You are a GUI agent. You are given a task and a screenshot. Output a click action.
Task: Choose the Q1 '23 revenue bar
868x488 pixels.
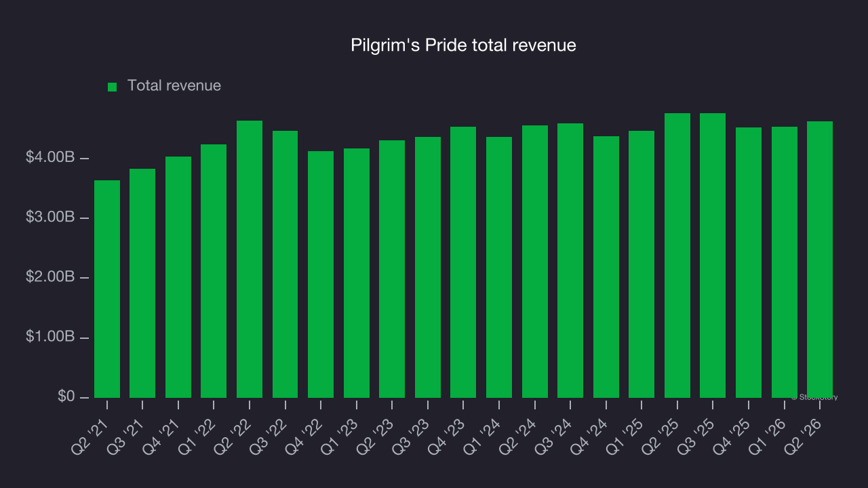357,273
